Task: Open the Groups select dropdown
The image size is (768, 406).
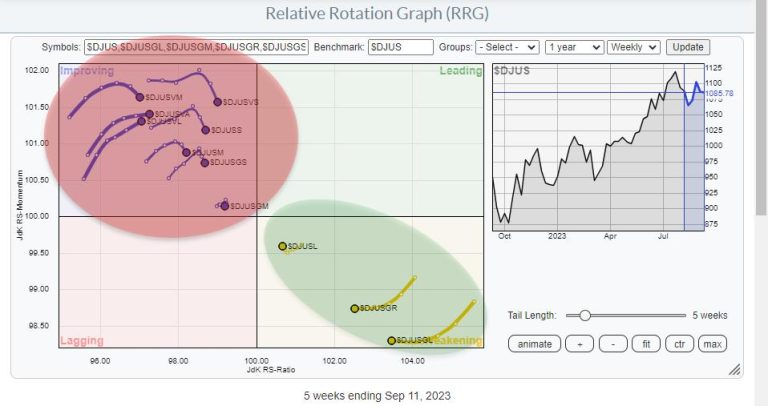Action: tap(508, 47)
